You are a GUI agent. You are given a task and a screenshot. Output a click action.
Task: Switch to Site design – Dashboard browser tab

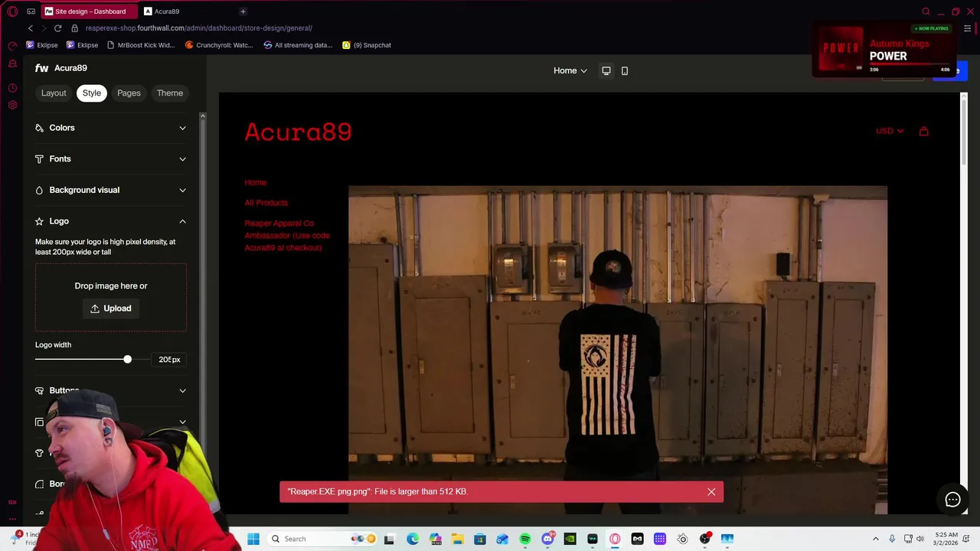click(x=90, y=11)
